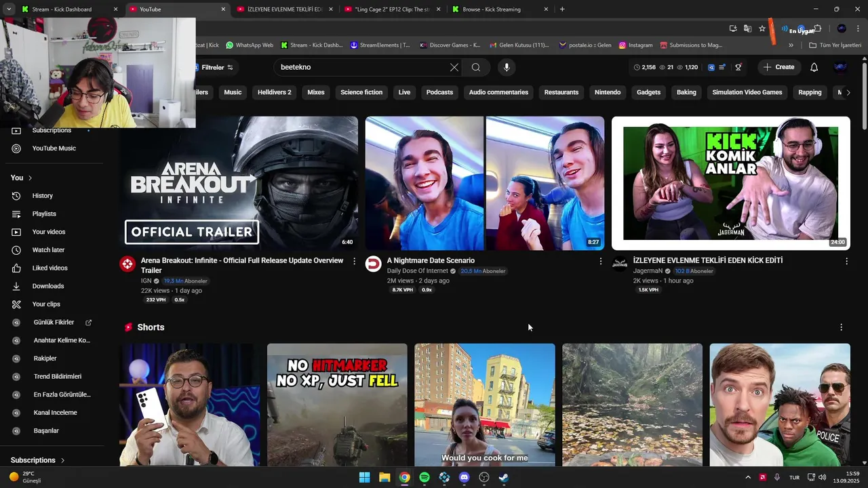
Task: Open Spotify from taskbar
Action: (x=425, y=477)
